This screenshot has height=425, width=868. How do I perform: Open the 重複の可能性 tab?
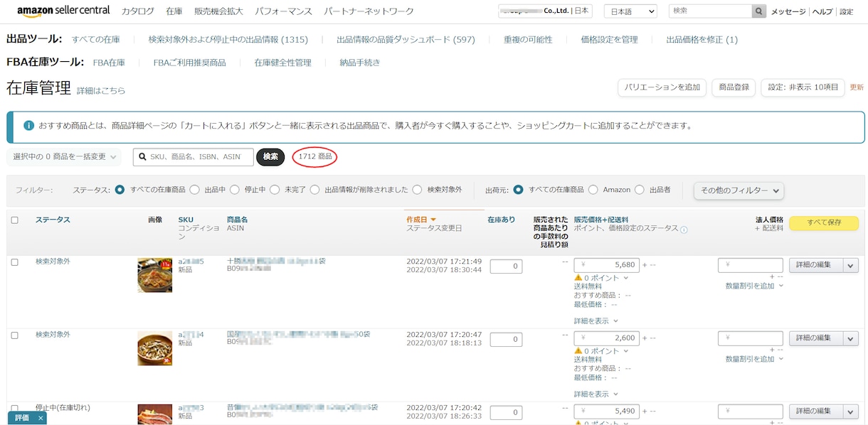pyautogui.click(x=528, y=40)
